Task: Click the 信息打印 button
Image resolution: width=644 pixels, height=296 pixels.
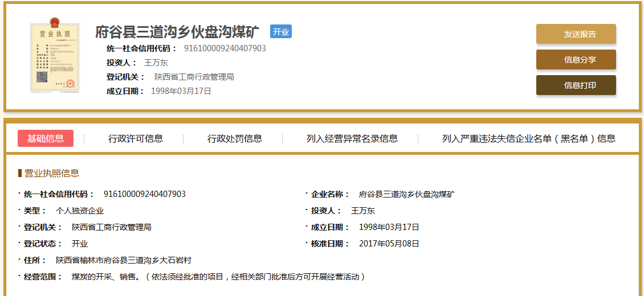Action: [576, 85]
